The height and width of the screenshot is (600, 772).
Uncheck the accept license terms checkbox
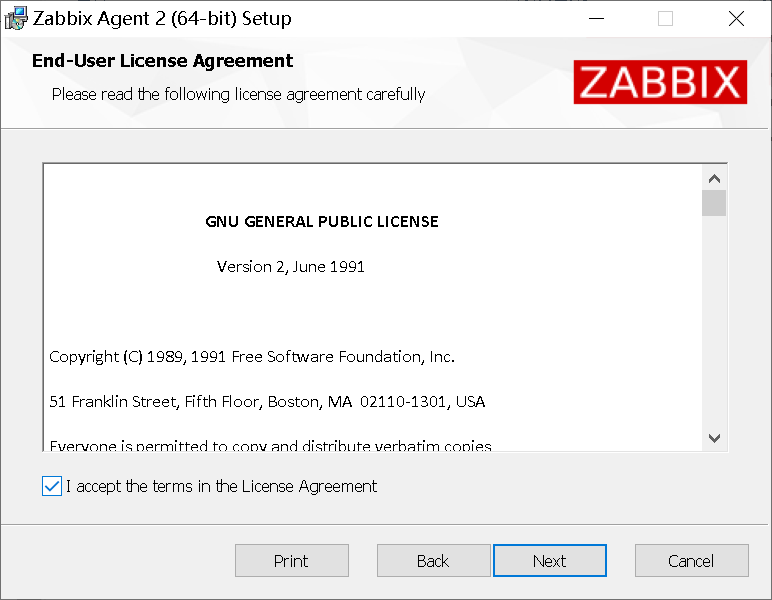click(x=52, y=486)
